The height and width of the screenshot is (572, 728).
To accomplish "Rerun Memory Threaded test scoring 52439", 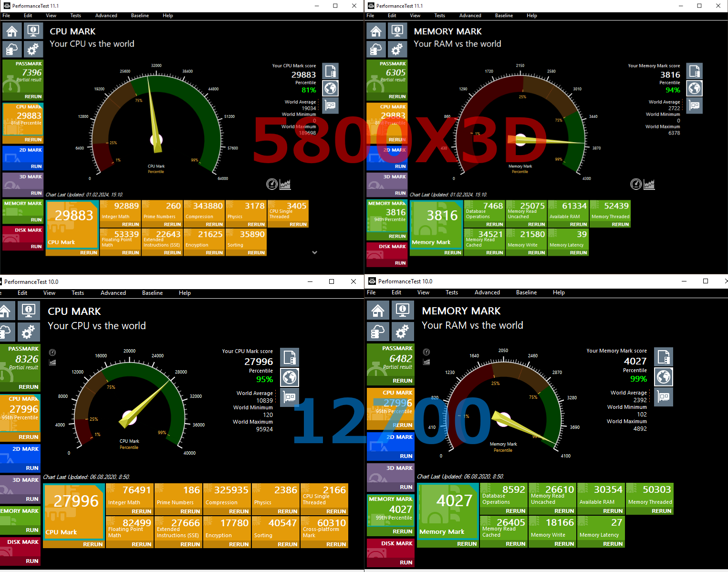I will (x=620, y=224).
